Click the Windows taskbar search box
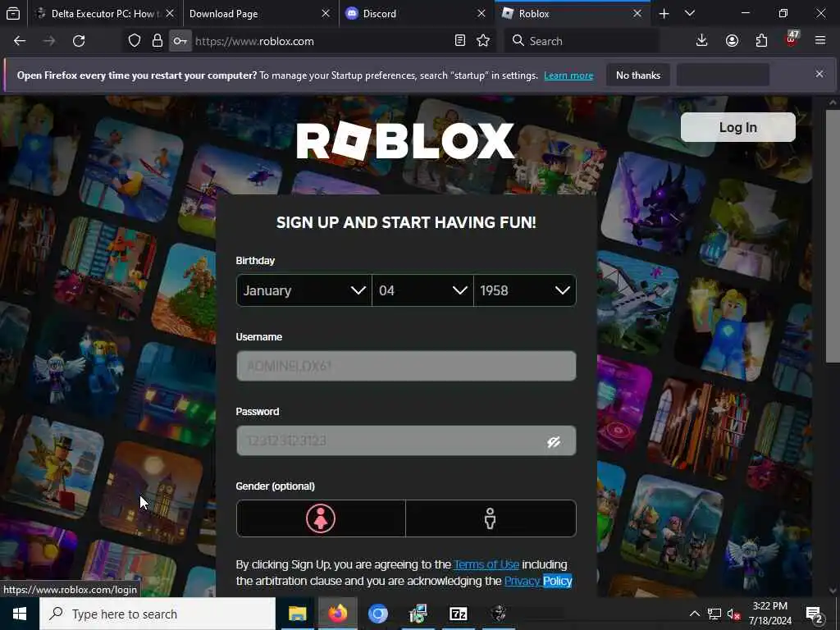 [x=157, y=614]
